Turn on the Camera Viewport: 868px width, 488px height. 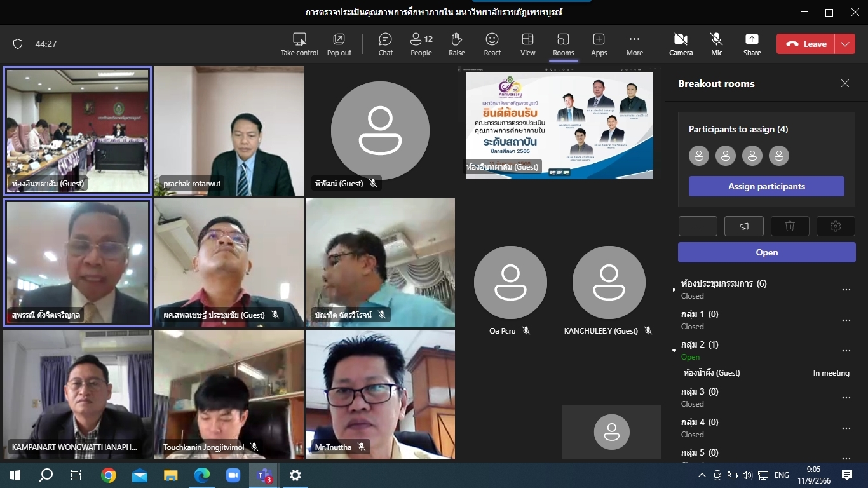[681, 44]
